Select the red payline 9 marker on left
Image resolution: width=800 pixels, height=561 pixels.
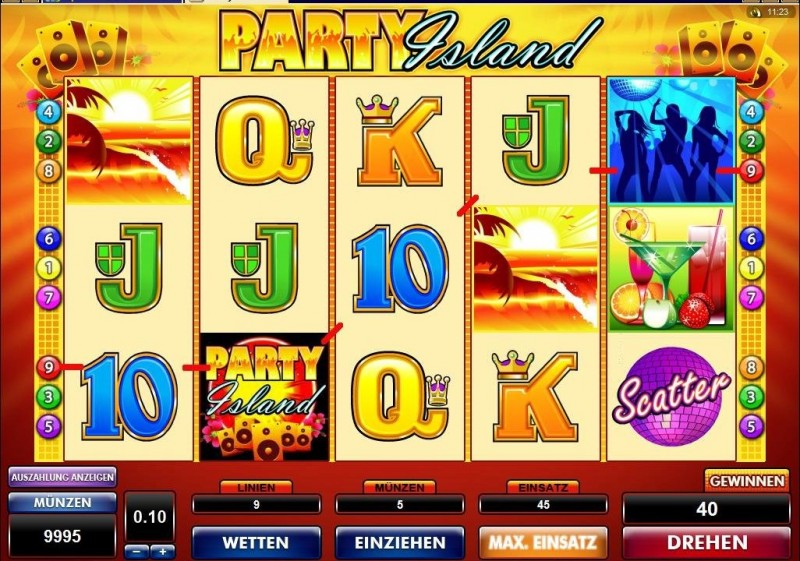tap(48, 367)
